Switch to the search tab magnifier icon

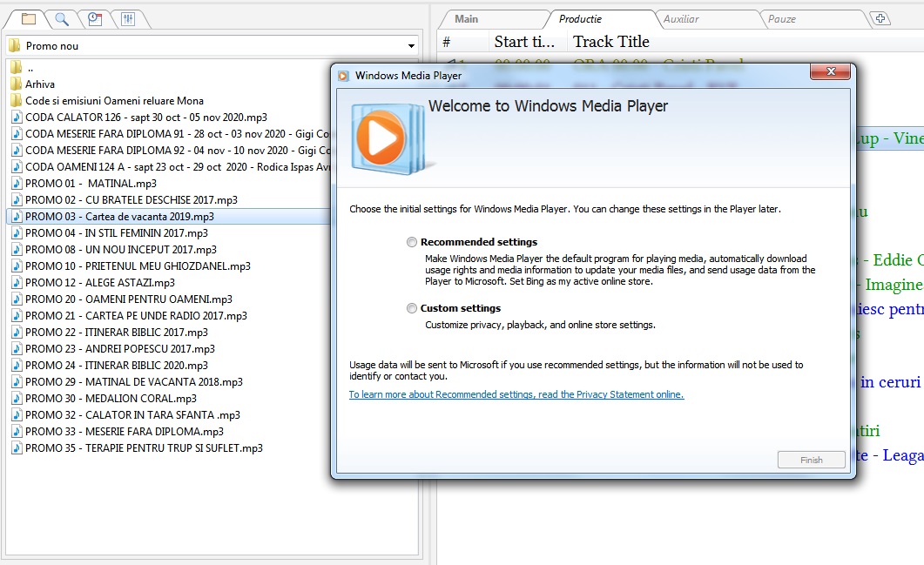click(x=61, y=19)
